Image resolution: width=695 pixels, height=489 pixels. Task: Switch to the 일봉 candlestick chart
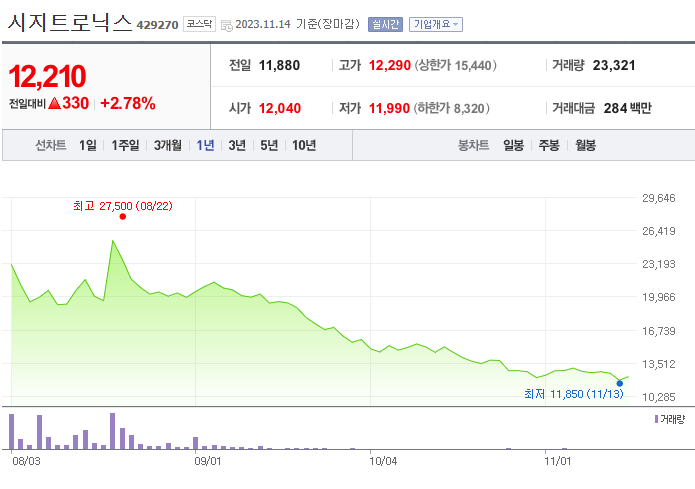click(x=513, y=145)
